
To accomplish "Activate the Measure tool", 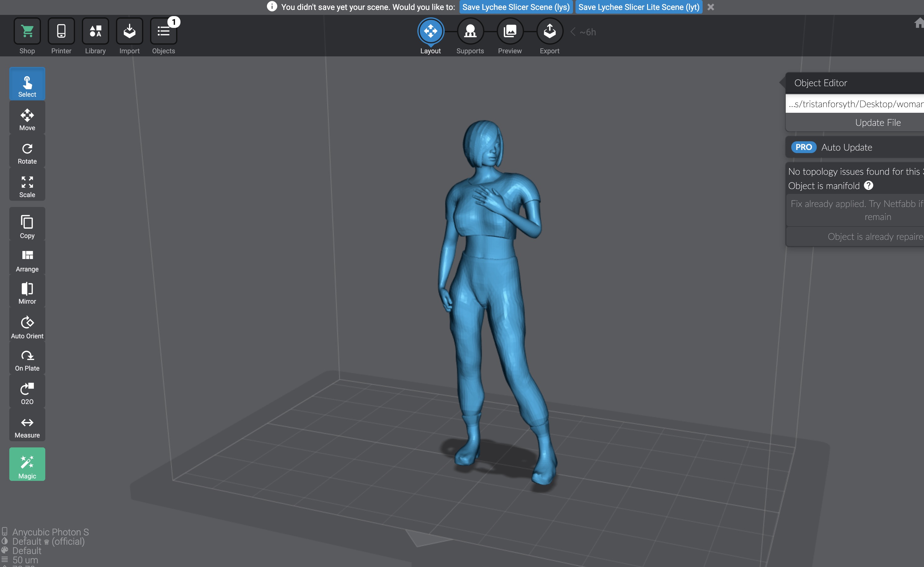I will point(27,424).
